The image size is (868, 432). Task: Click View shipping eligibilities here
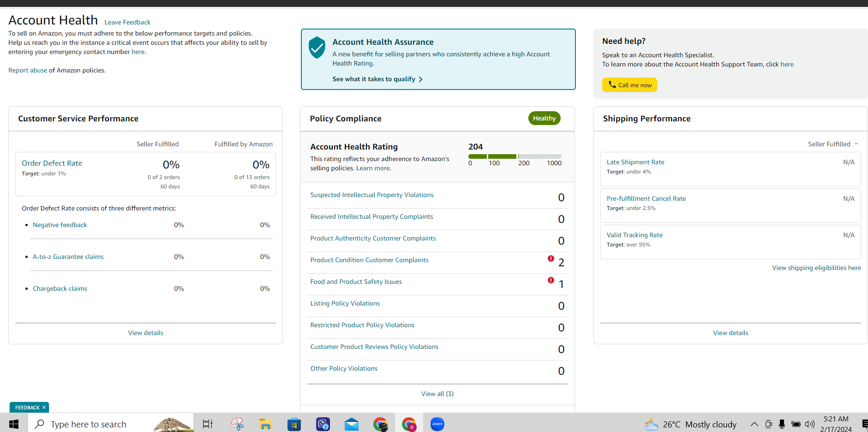click(x=816, y=268)
